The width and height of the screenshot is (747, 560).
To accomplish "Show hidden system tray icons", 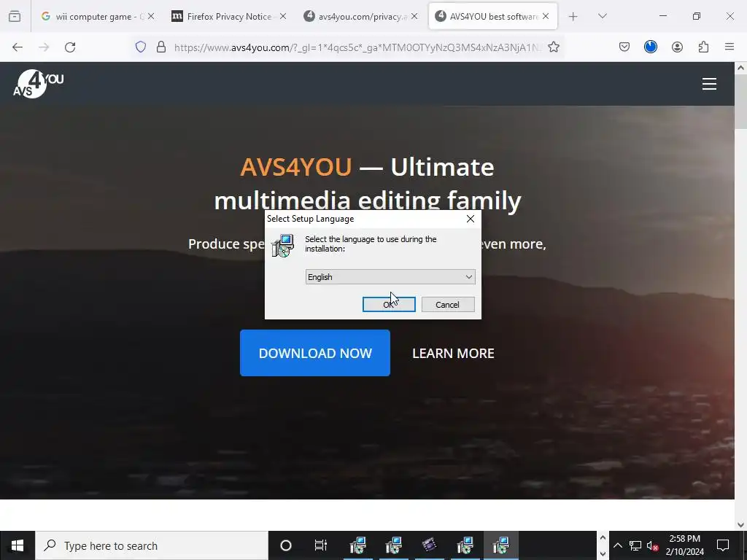I will pyautogui.click(x=617, y=545).
